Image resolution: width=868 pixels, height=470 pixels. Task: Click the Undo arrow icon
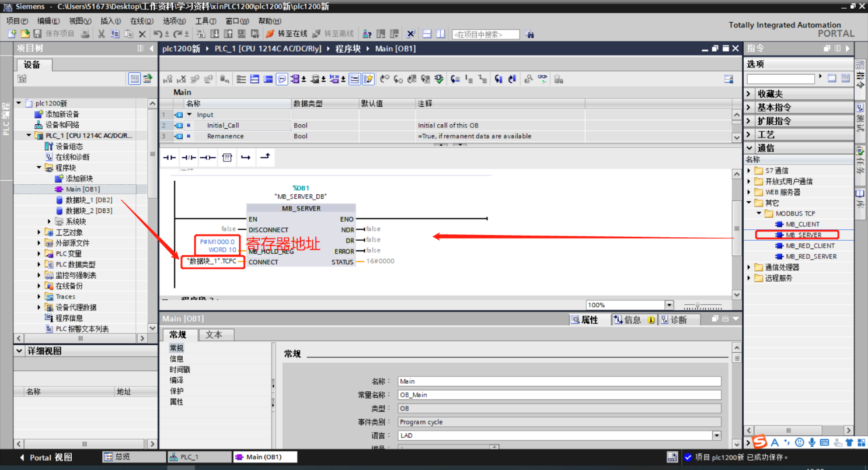[158, 34]
